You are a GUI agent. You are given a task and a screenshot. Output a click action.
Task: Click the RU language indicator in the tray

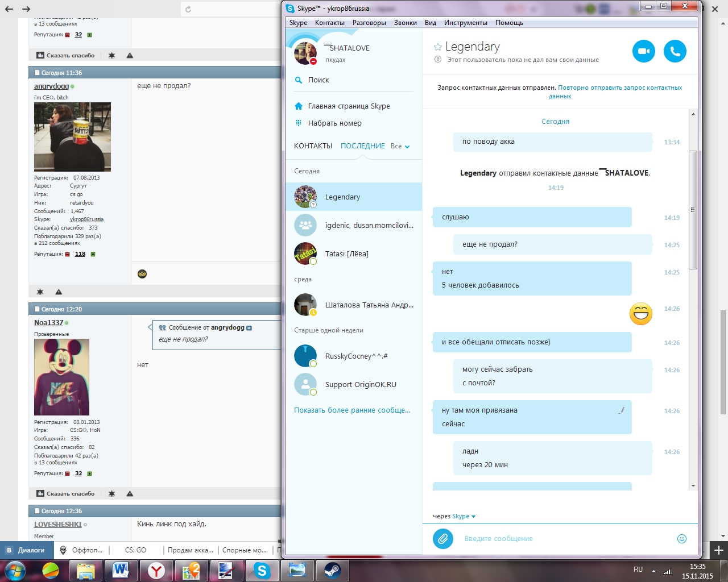click(638, 569)
